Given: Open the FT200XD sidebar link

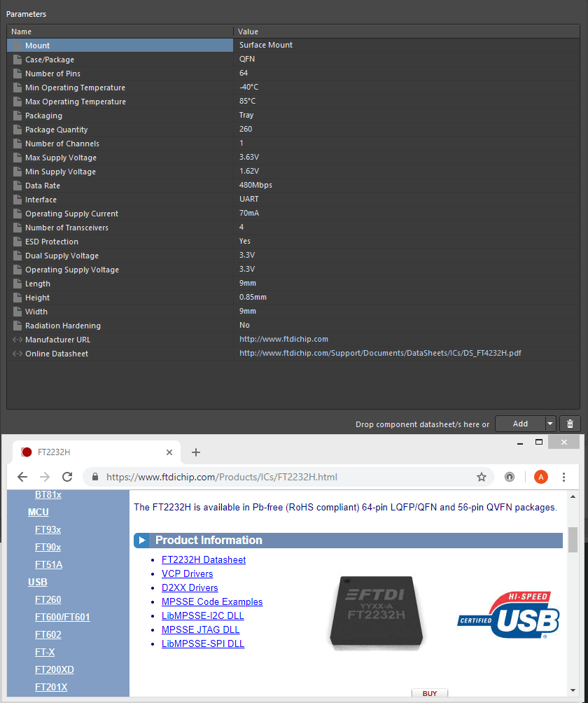Looking at the screenshot, I should 54,669.
